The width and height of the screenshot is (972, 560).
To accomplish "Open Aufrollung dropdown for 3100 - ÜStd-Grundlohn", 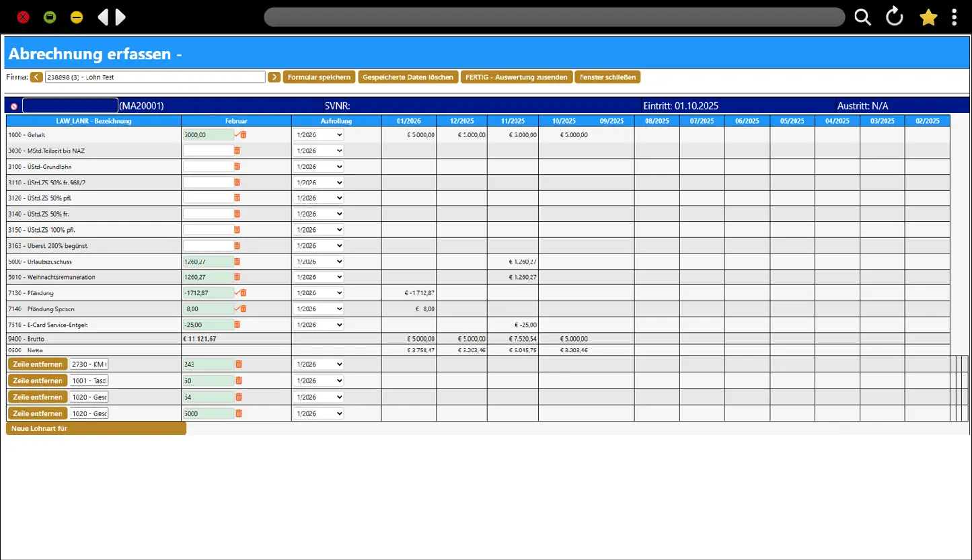I will (318, 166).
